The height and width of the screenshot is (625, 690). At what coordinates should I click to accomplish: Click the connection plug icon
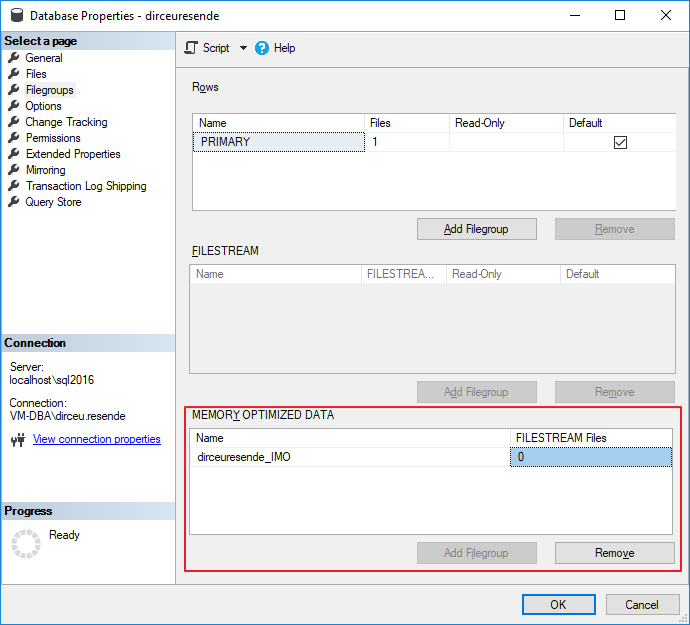click(x=18, y=439)
